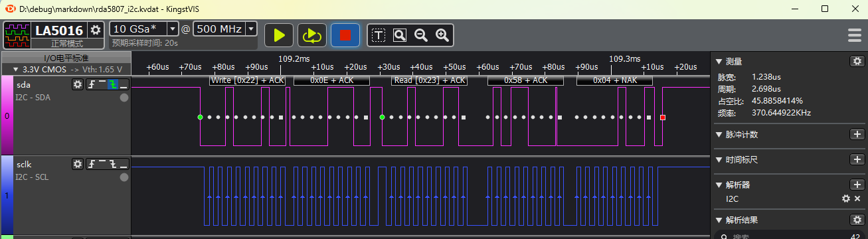Click the red stop-condition marker on sda
The width and height of the screenshot is (868, 239).
pos(663,118)
